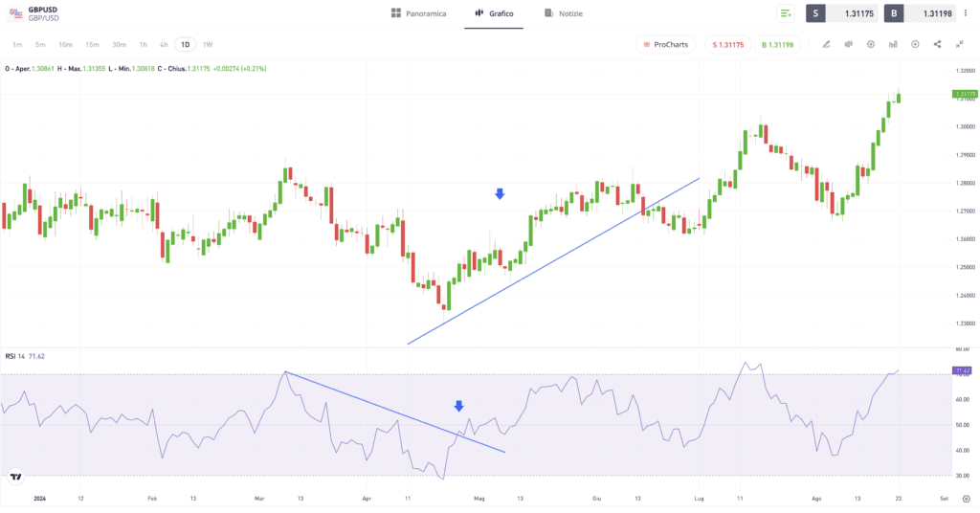
Task: Click the 1.25000 price axis label
Action: (966, 267)
